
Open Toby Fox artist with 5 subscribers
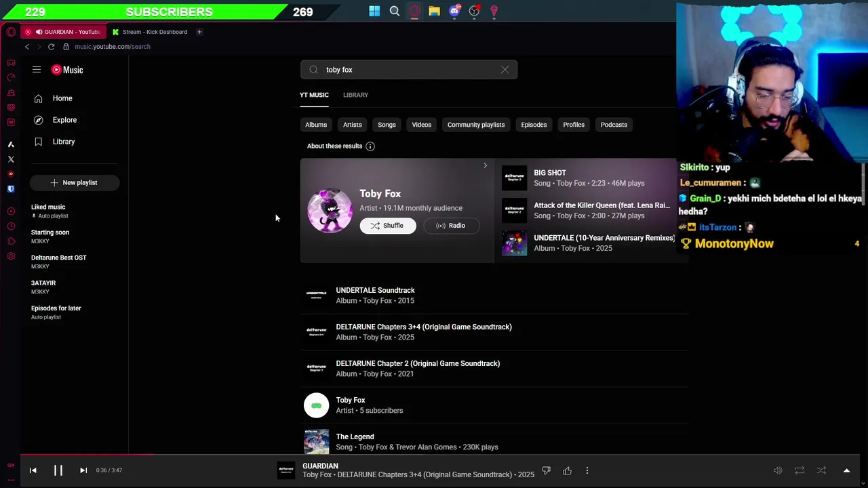click(494, 405)
